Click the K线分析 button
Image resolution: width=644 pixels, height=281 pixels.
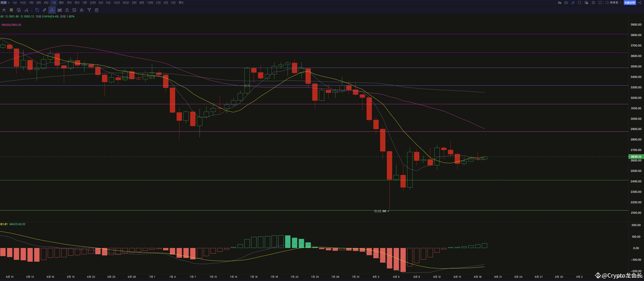click(630, 3)
